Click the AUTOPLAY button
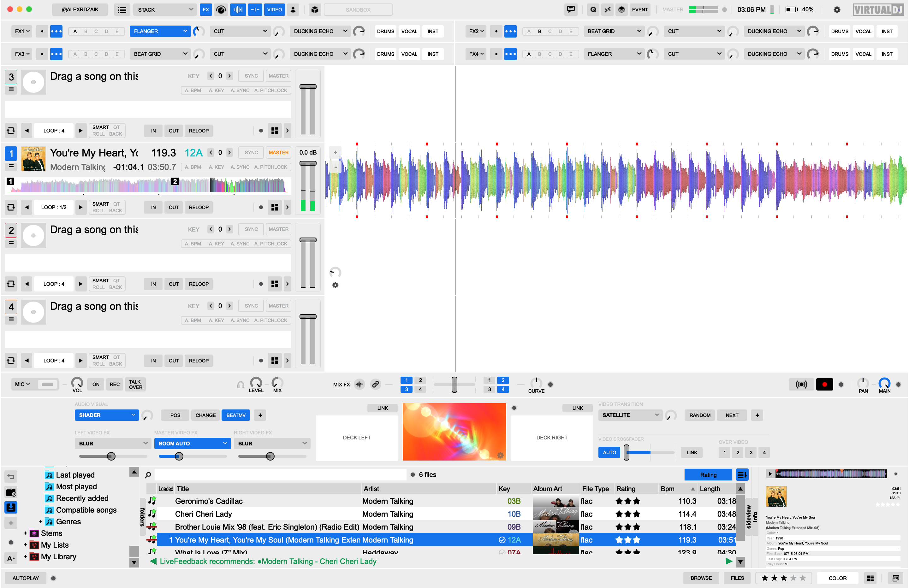 pos(26,578)
